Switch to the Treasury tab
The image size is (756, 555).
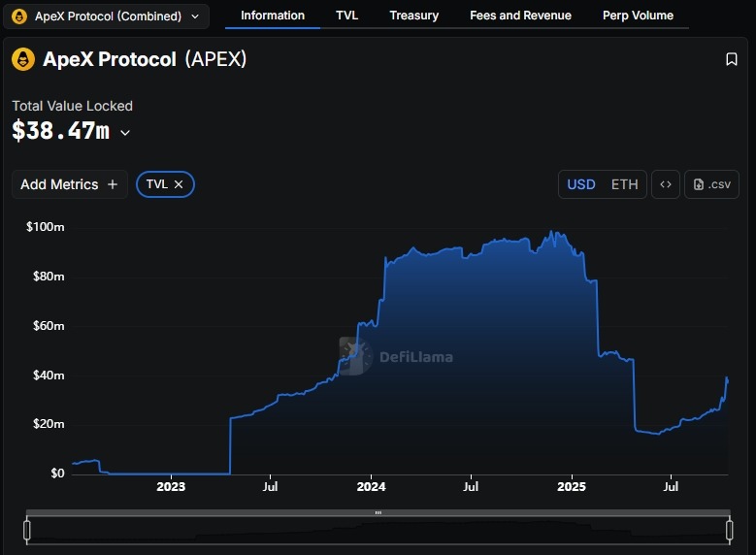click(x=413, y=16)
